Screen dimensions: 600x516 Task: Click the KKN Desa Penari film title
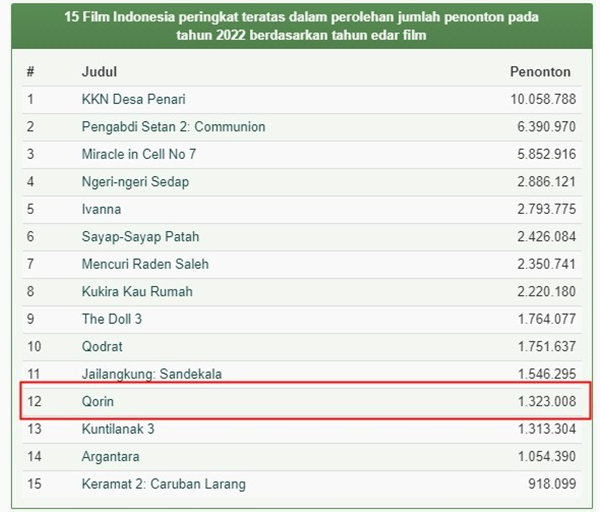coord(133,99)
